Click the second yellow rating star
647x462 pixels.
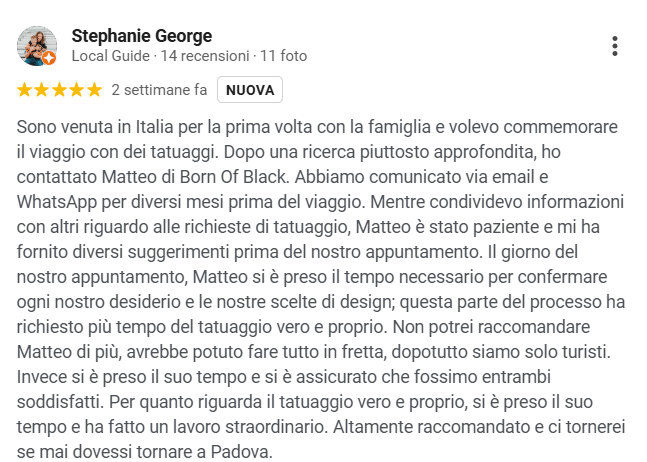tap(42, 90)
